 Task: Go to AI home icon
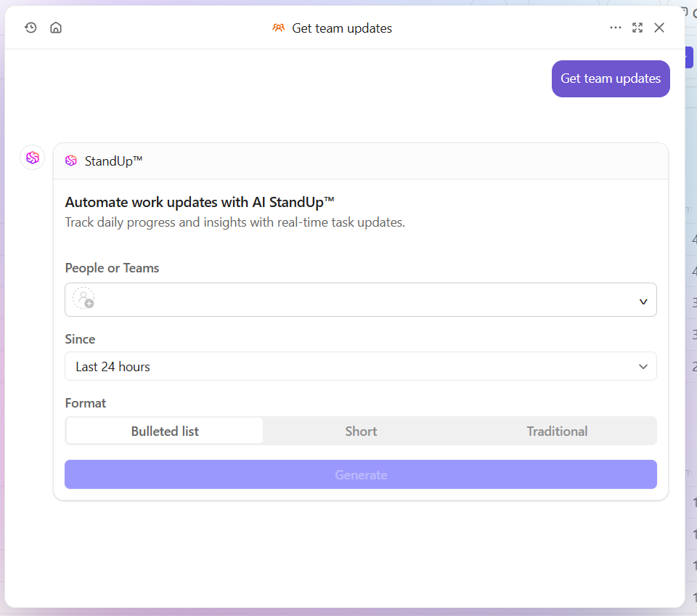[56, 28]
